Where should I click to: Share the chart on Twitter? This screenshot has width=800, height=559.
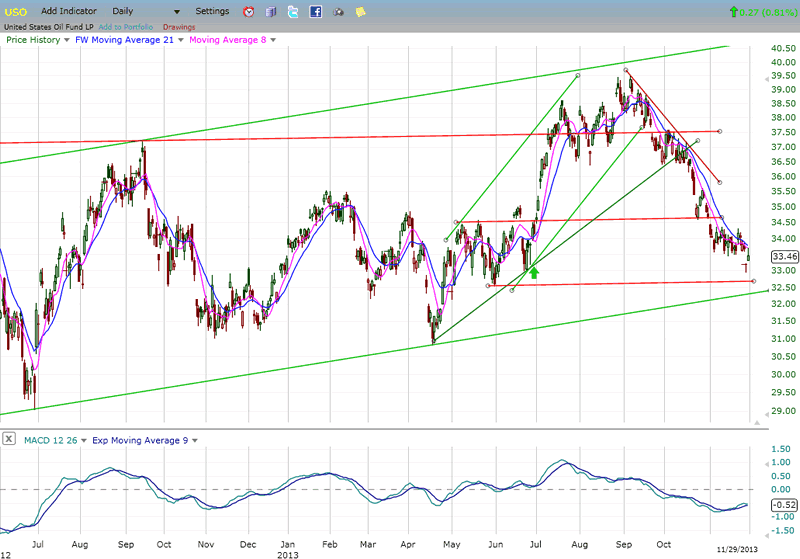(x=292, y=12)
